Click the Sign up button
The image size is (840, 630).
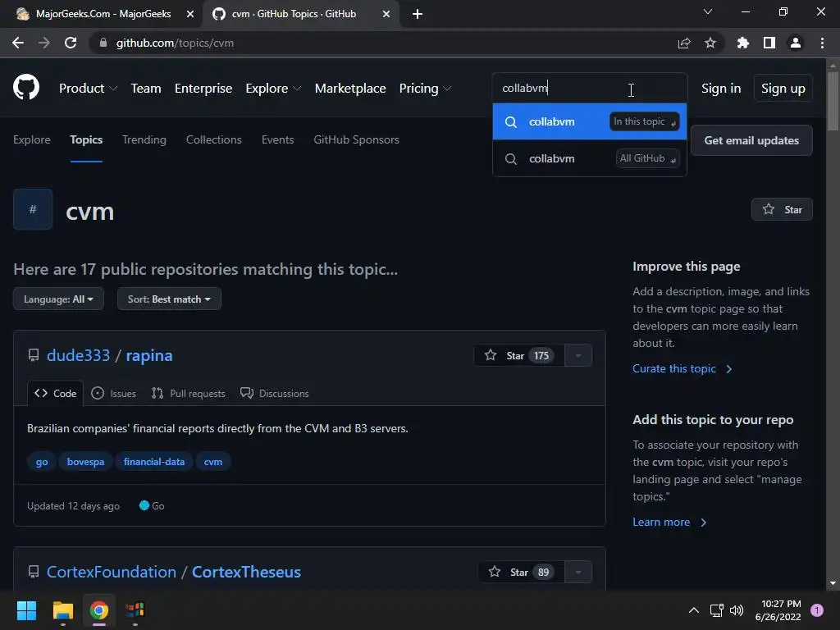click(783, 88)
